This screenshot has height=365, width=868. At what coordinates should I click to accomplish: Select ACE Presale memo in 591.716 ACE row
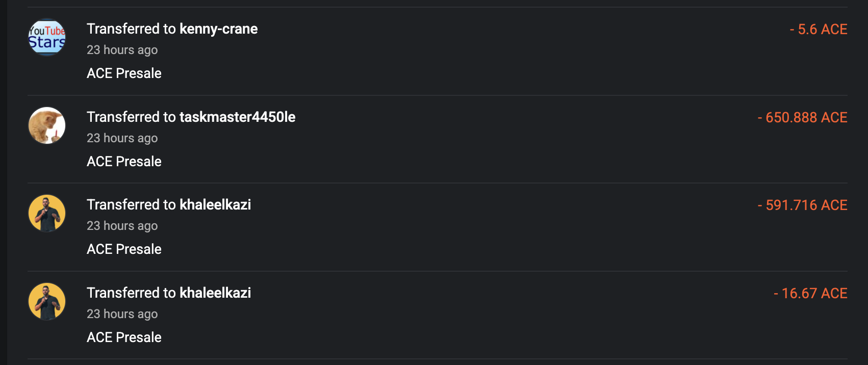point(124,249)
